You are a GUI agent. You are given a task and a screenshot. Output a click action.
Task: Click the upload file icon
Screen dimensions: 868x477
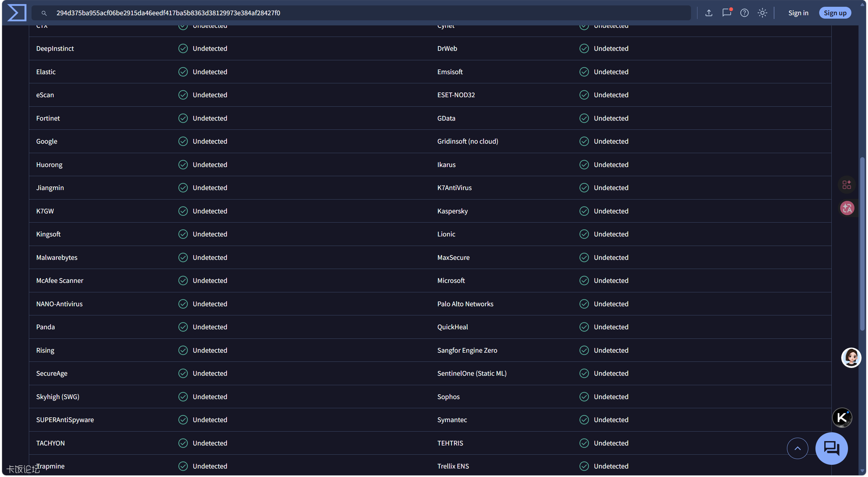tap(709, 13)
